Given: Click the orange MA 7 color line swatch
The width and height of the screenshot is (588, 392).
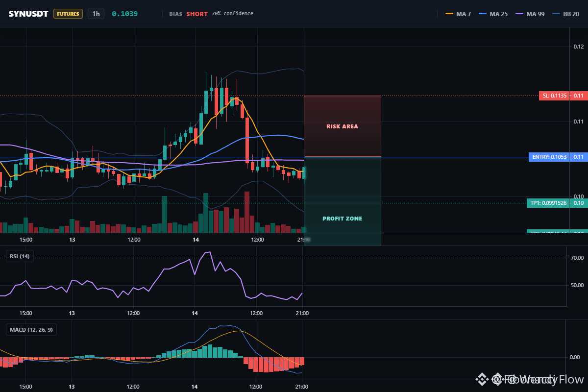Looking at the screenshot, I should click(449, 14).
